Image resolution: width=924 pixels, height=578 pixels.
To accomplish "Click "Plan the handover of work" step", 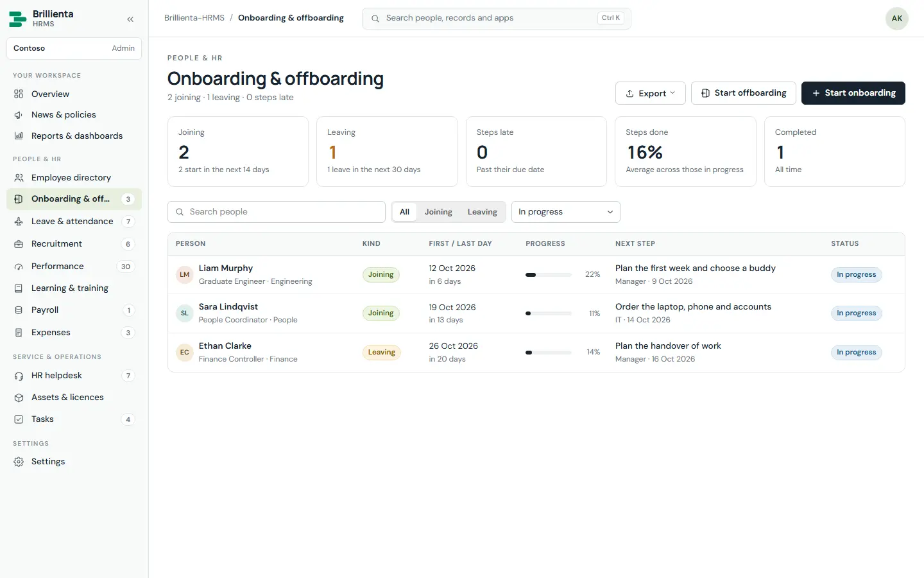I will click(668, 346).
